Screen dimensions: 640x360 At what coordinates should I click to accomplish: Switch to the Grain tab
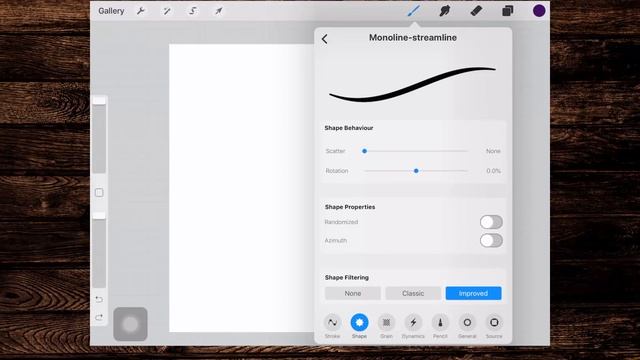pyautogui.click(x=386, y=326)
